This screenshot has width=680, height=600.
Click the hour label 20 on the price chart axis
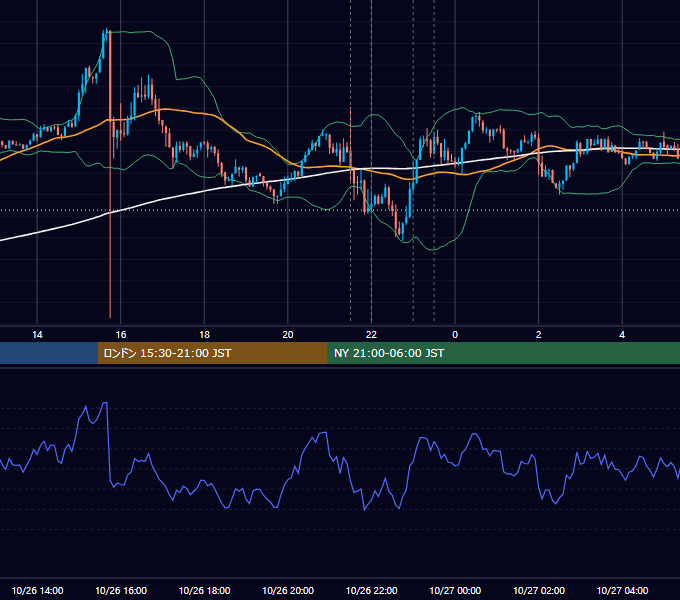pos(288,335)
